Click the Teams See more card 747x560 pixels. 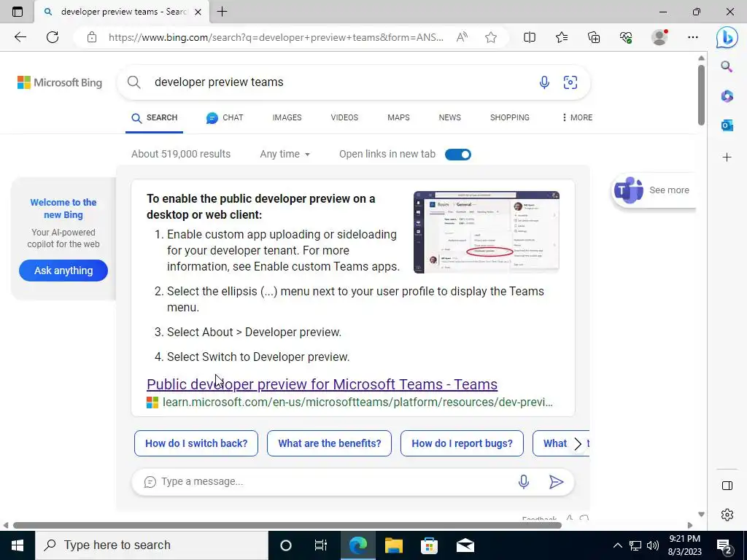click(x=653, y=190)
